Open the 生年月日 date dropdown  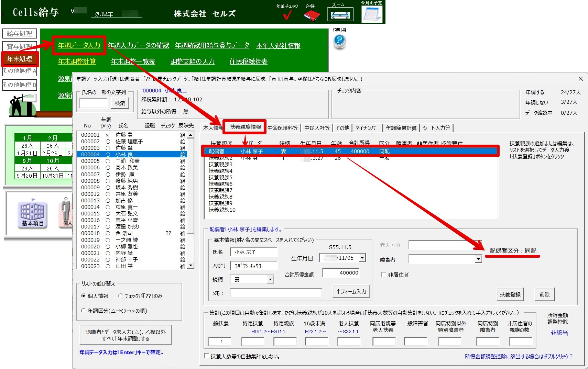[x=362, y=258]
